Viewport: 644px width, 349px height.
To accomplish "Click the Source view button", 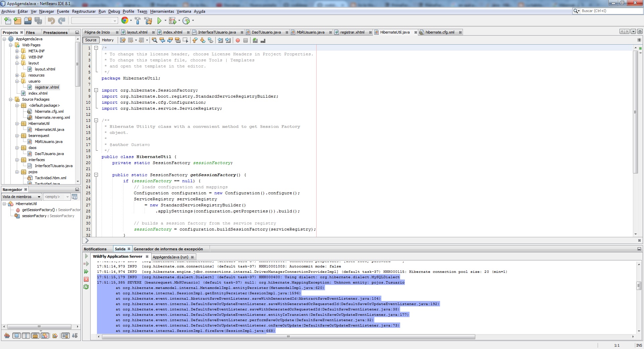I will [x=91, y=40].
